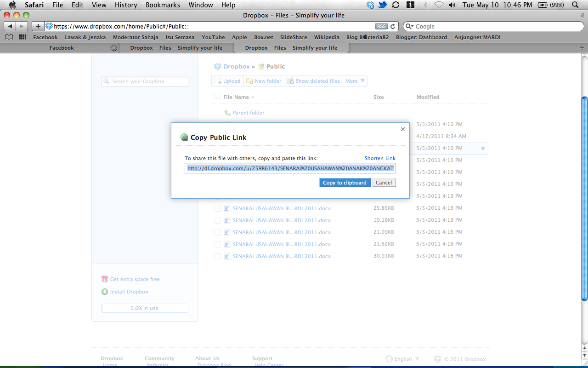Click the Dropbox menu bar status icon
Screen dimensions: 588x368
371,5
